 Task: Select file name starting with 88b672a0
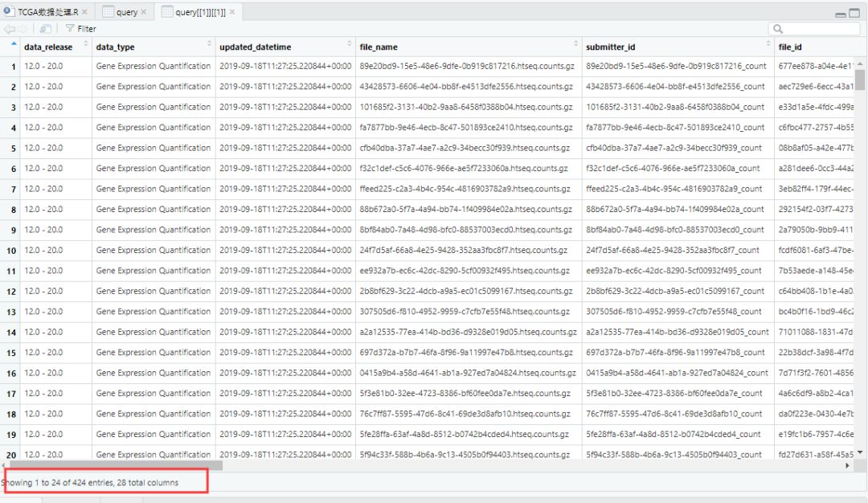[465, 209]
